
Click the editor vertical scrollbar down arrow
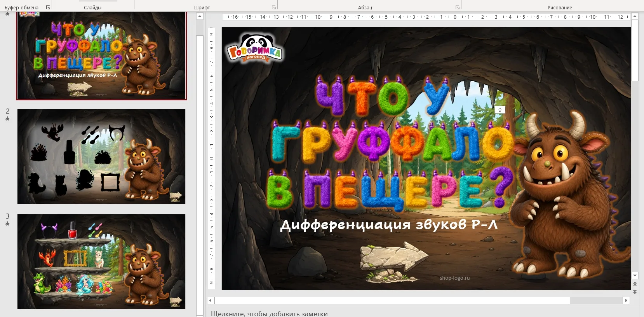[x=635, y=275]
